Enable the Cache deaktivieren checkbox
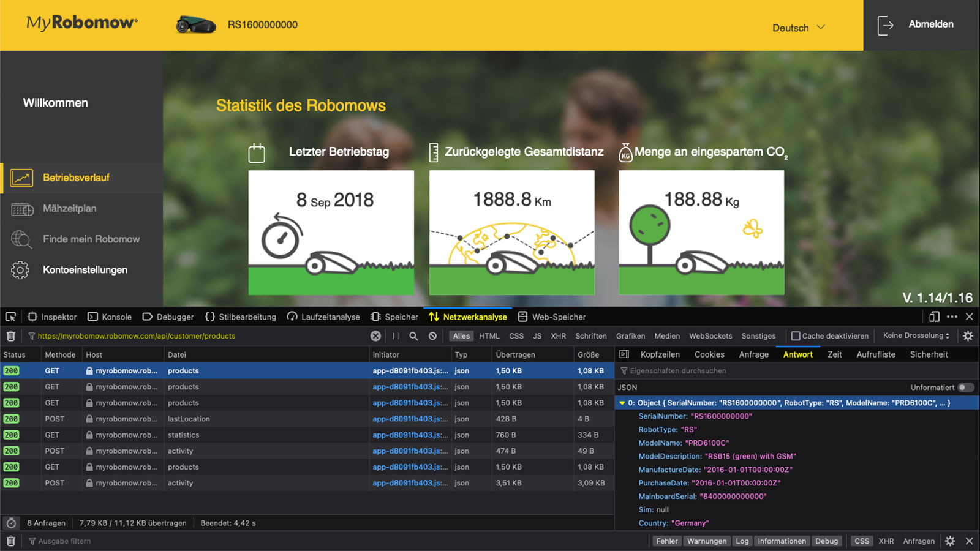The width and height of the screenshot is (980, 551). (x=796, y=336)
